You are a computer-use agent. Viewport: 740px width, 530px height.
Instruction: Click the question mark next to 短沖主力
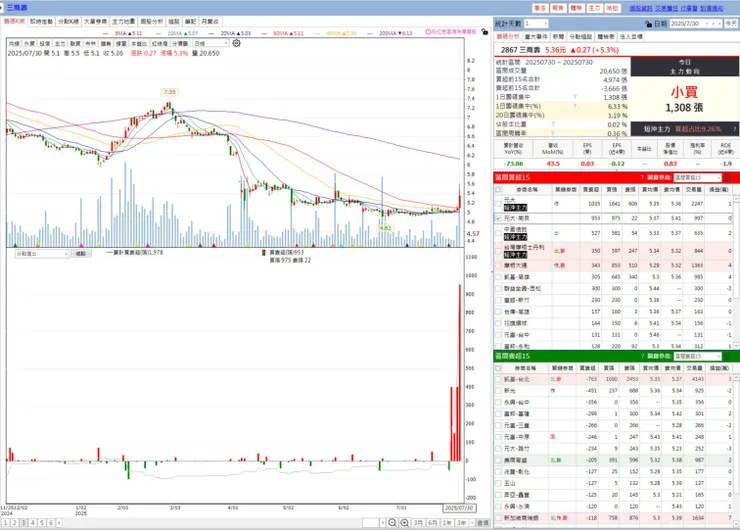[734, 128]
